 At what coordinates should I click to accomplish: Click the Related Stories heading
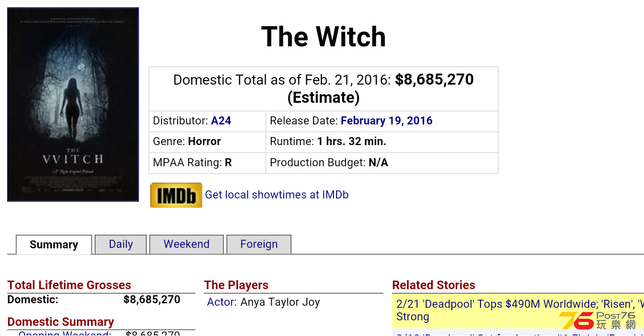point(434,285)
